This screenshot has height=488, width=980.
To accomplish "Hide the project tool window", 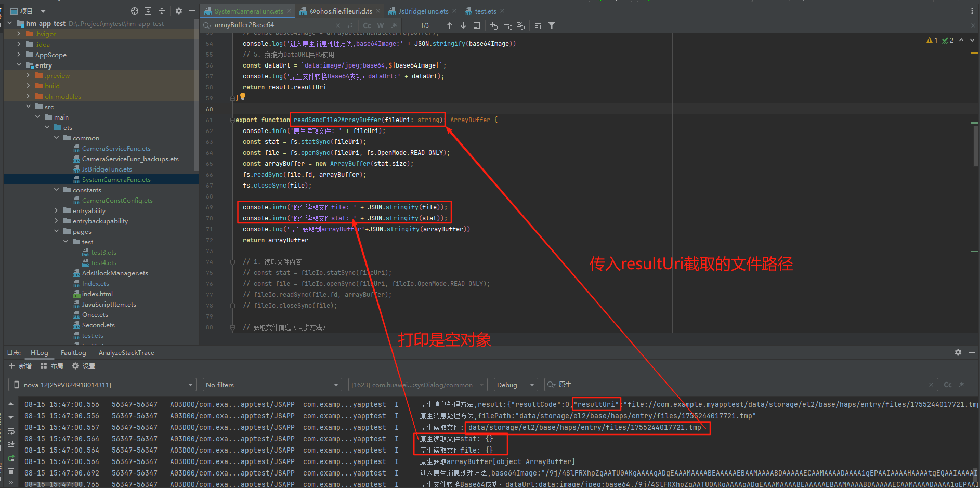I will [192, 11].
